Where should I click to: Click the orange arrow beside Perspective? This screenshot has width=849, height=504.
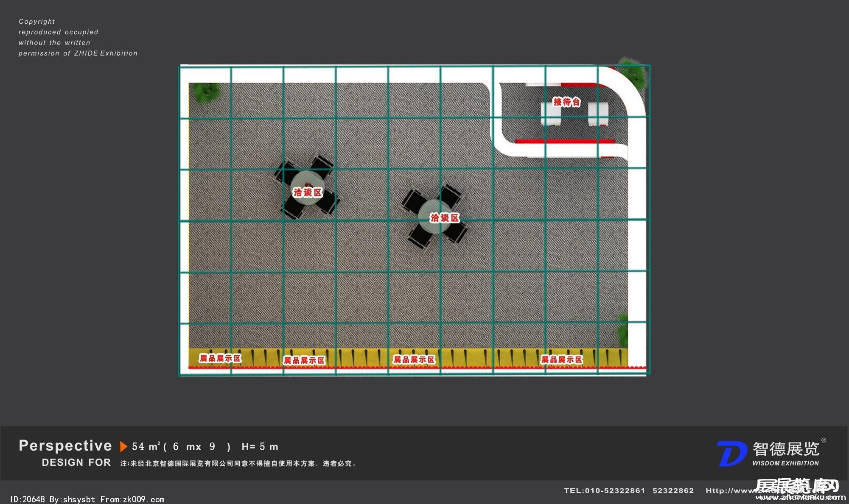click(123, 447)
